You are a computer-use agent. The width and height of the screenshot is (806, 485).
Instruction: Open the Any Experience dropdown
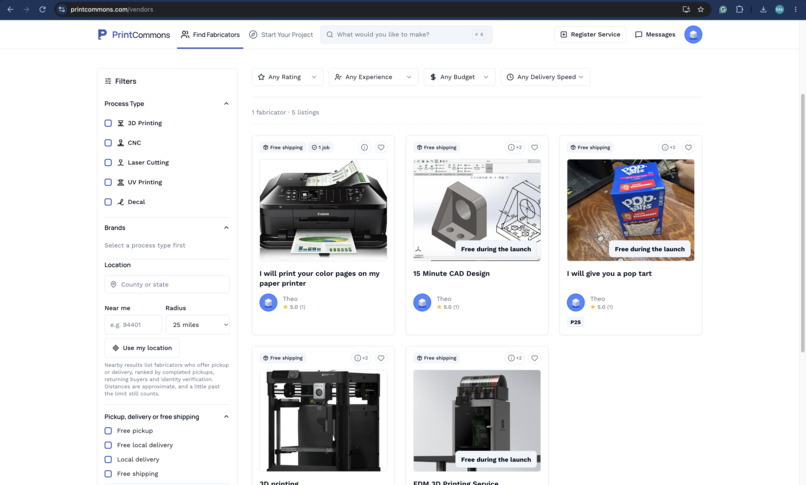373,77
